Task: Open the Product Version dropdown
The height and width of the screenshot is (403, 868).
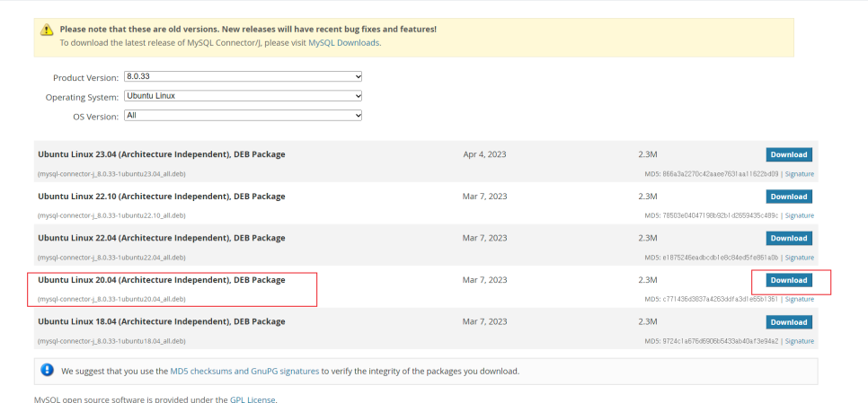Action: tap(243, 76)
